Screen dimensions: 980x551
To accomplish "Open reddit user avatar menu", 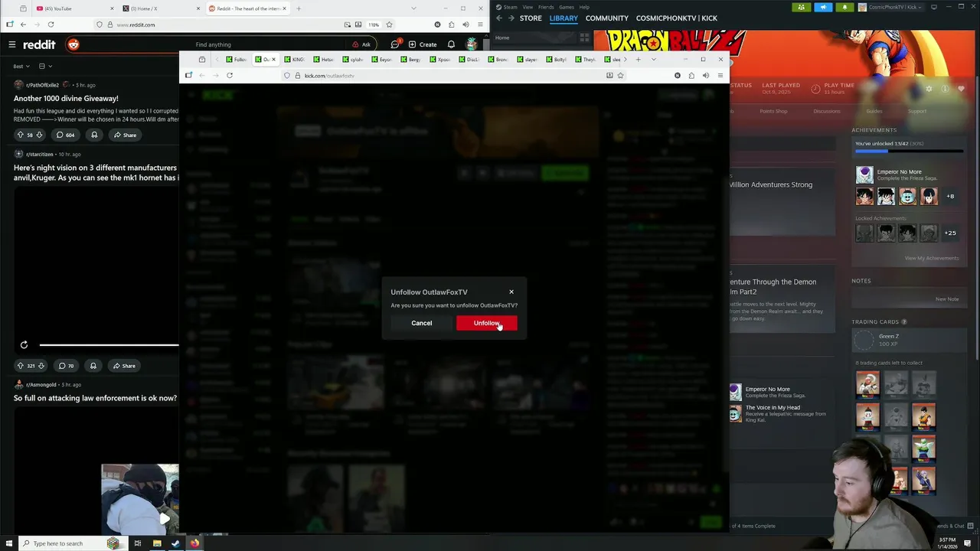I will click(472, 44).
